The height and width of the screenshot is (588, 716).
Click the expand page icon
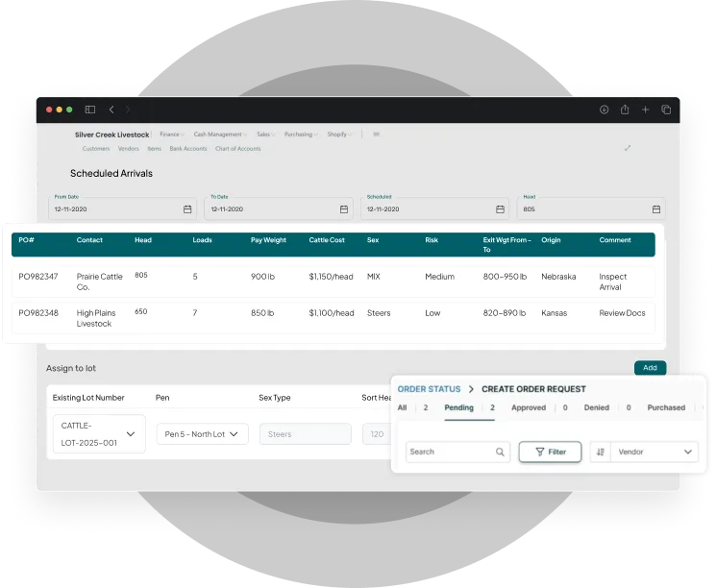coord(628,148)
